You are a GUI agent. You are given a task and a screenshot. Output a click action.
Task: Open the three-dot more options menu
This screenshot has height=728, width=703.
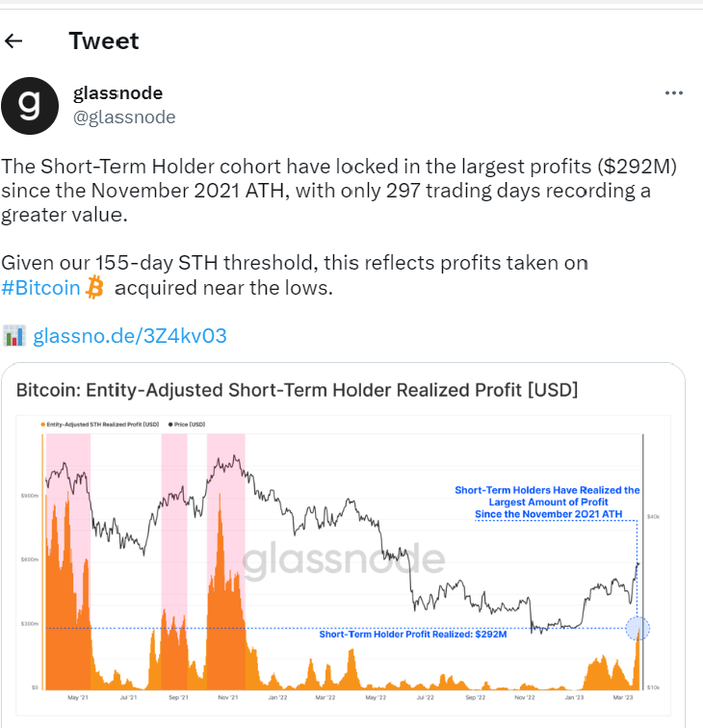pos(674,92)
